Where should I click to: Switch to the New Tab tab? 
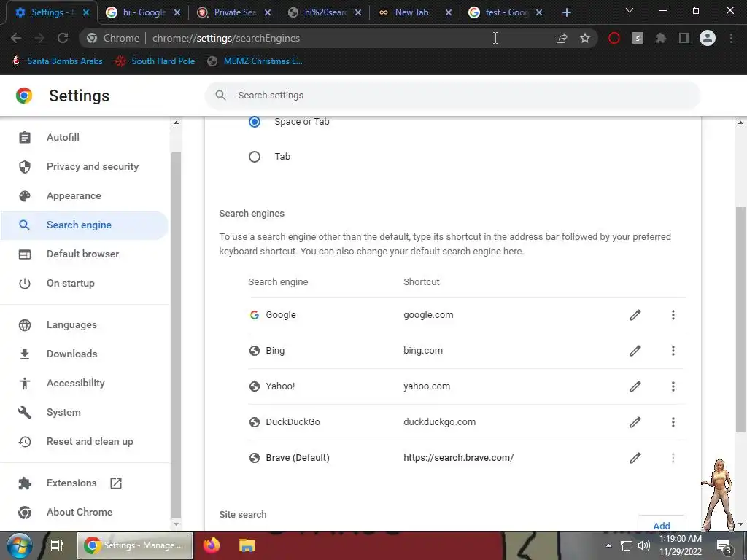[x=414, y=12]
